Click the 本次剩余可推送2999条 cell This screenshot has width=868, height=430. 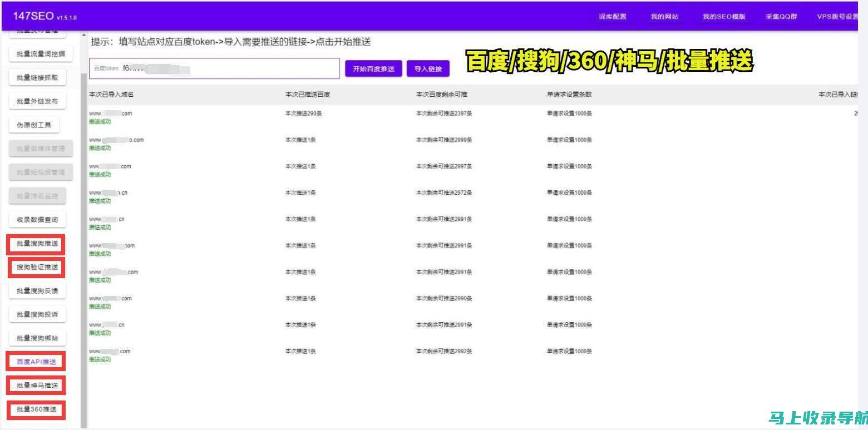point(444,140)
